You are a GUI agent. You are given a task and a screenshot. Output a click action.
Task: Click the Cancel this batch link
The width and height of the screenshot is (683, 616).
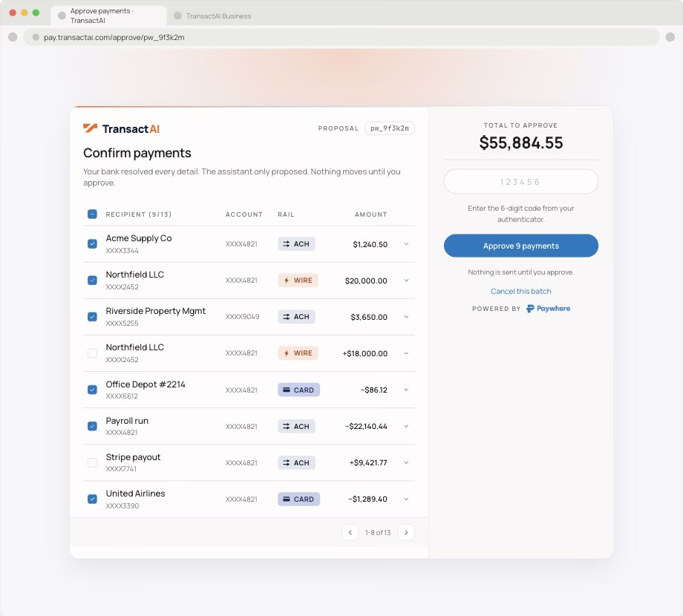[521, 291]
